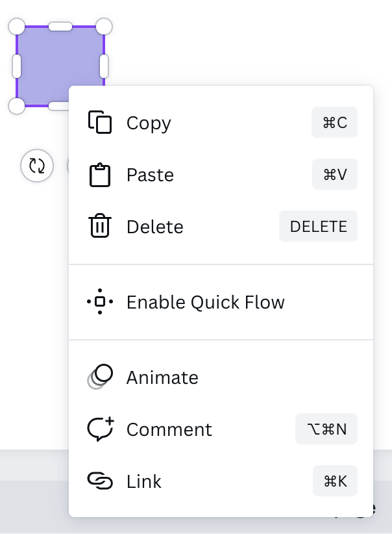
Task: Click the Link chain icon
Action: [x=100, y=481]
